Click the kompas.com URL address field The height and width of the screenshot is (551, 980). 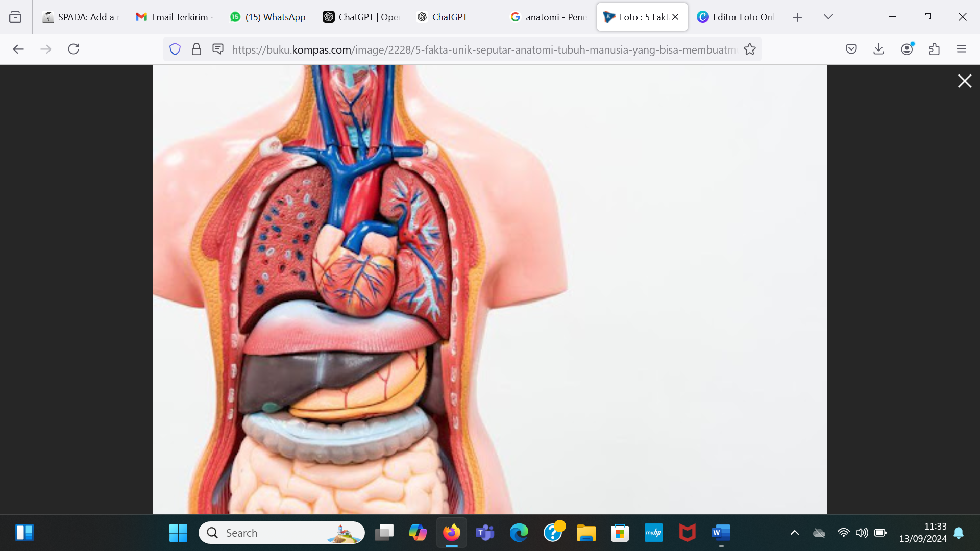[x=484, y=49]
